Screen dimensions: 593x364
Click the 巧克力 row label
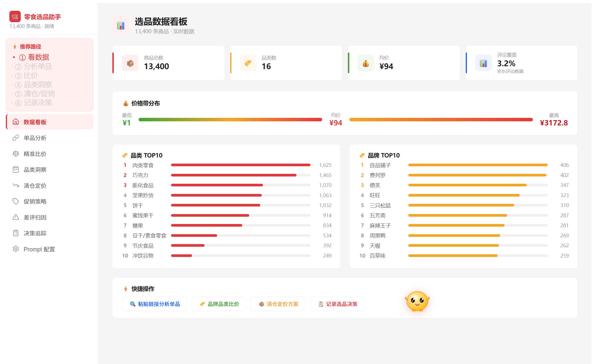point(140,175)
